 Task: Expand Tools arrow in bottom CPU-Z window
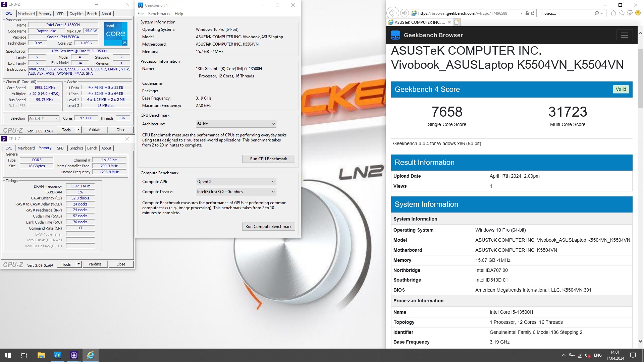tap(78, 264)
